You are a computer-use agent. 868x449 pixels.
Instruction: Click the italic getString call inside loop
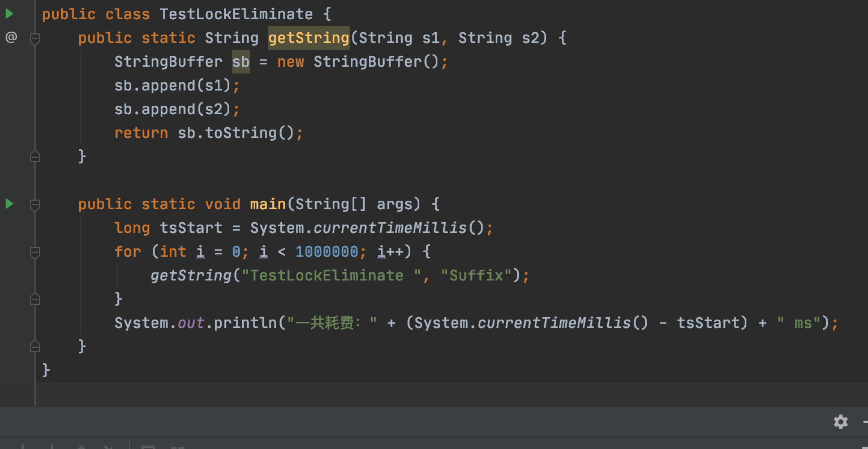[191, 275]
